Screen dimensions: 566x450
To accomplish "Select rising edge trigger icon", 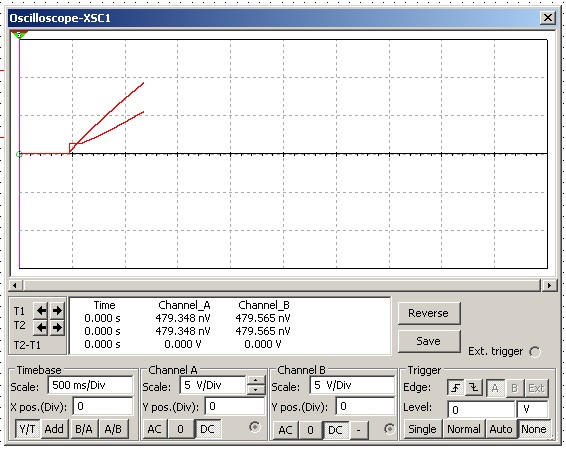I will [456, 388].
